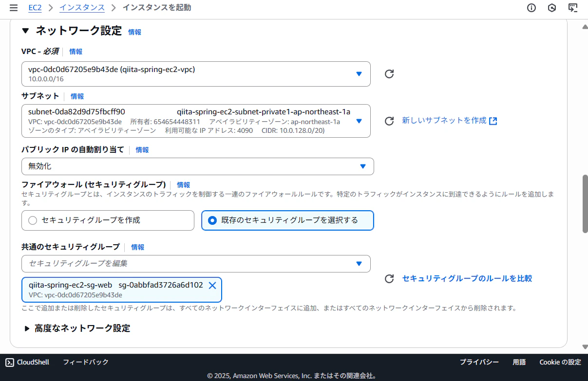Viewport: 588px width, 381px height.
Task: Open 情報 link next to ネットワーク設定
Action: [134, 32]
